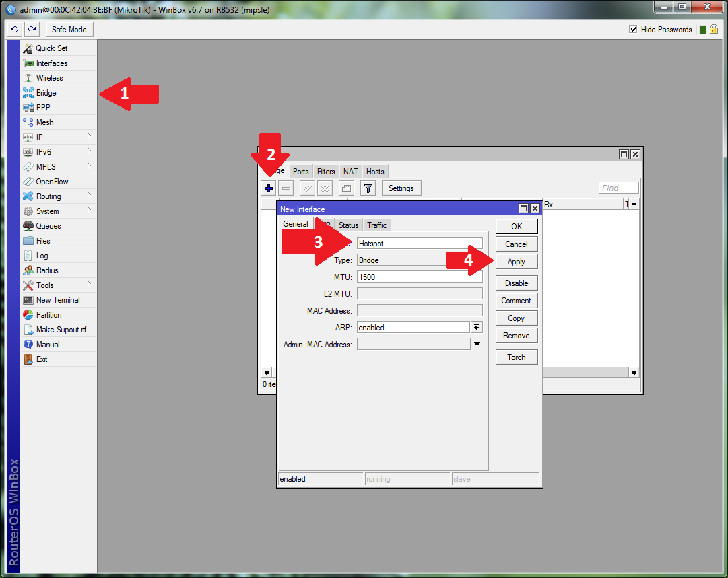Click the comment icon in Bridge toolbar
The image size is (728, 578).
(x=346, y=188)
